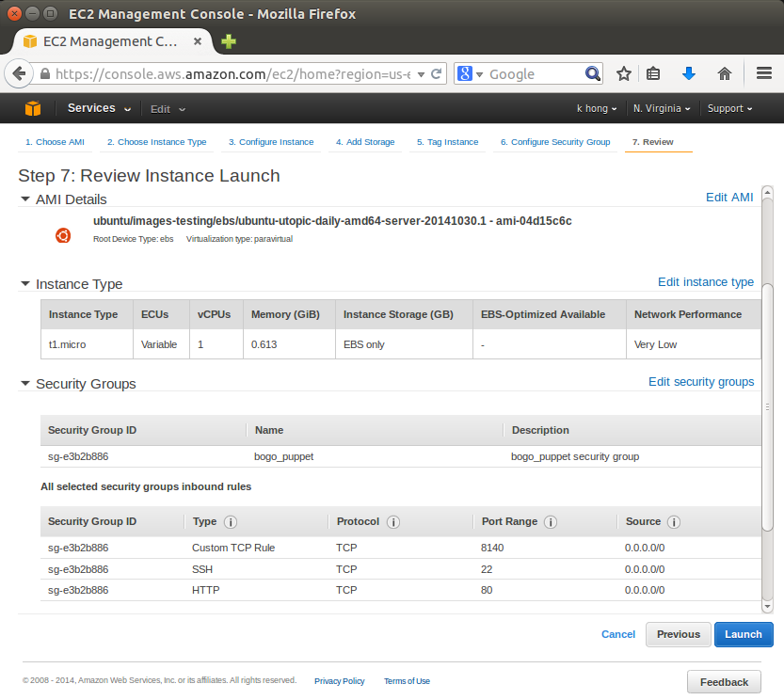
Task: Click the URL address bar
Action: 232,74
